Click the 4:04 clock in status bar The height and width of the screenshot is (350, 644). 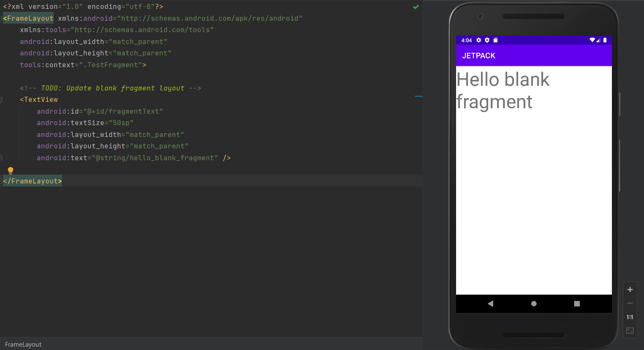tap(467, 41)
